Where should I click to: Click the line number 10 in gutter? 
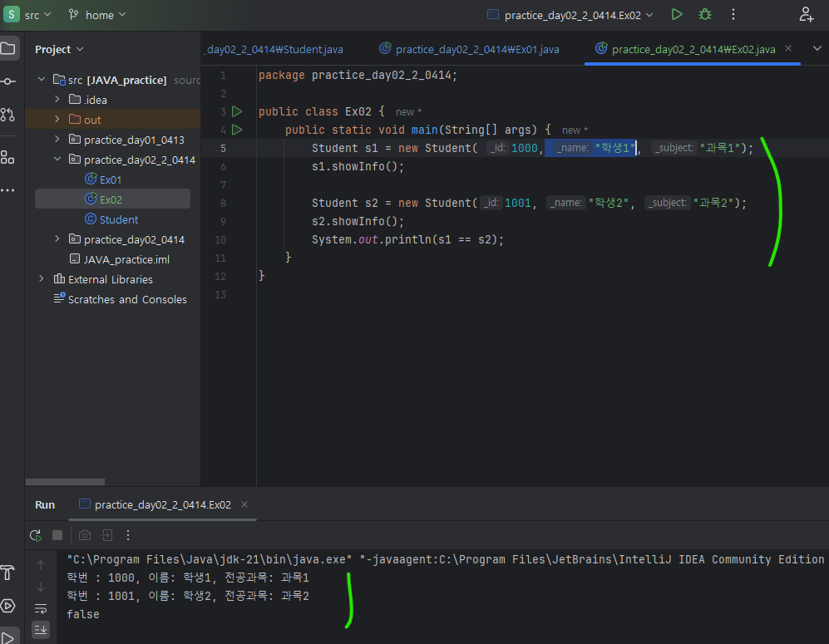coord(220,240)
